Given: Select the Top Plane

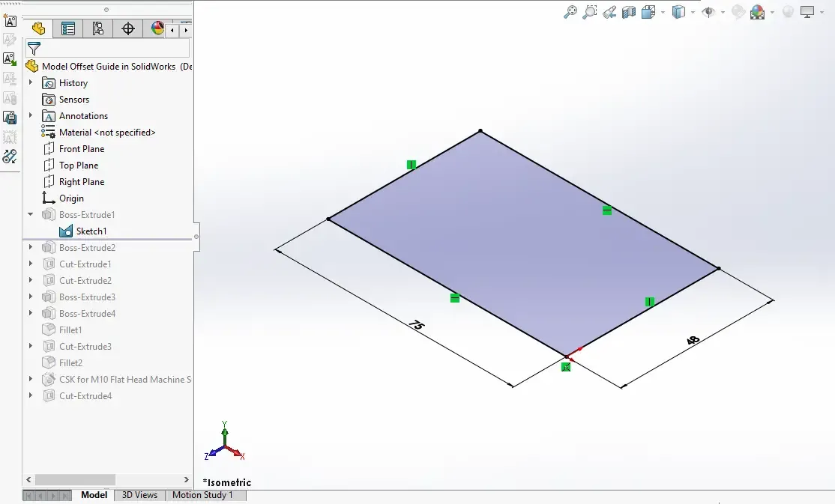Looking at the screenshot, I should point(78,166).
